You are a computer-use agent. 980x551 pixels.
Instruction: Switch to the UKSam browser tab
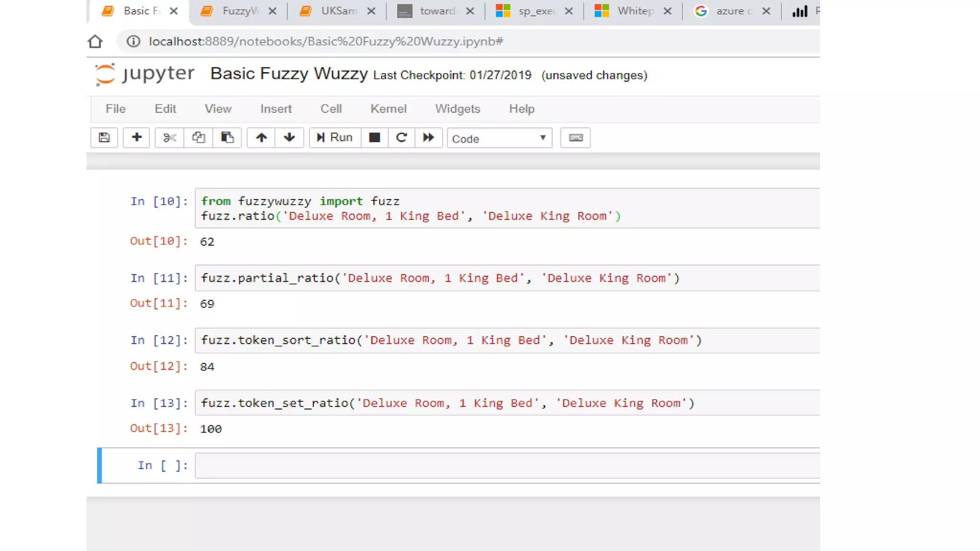(336, 11)
